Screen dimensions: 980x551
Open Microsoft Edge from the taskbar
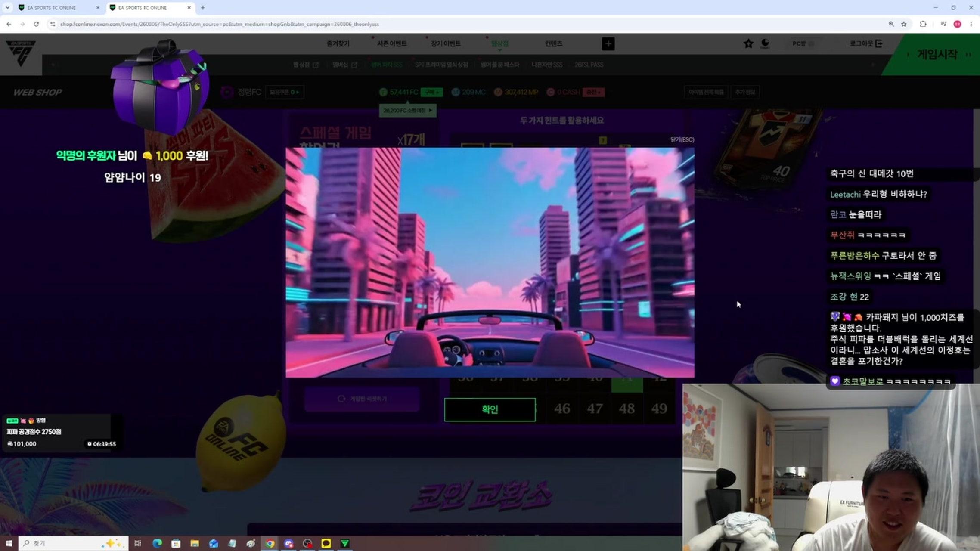(157, 543)
